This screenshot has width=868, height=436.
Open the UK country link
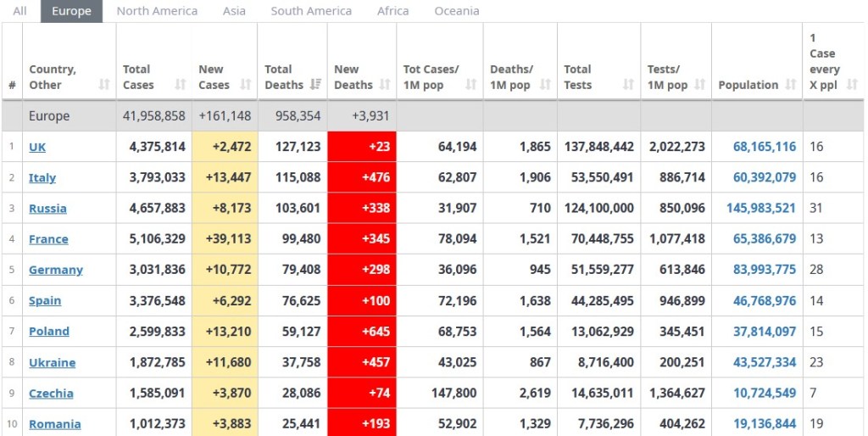point(37,147)
